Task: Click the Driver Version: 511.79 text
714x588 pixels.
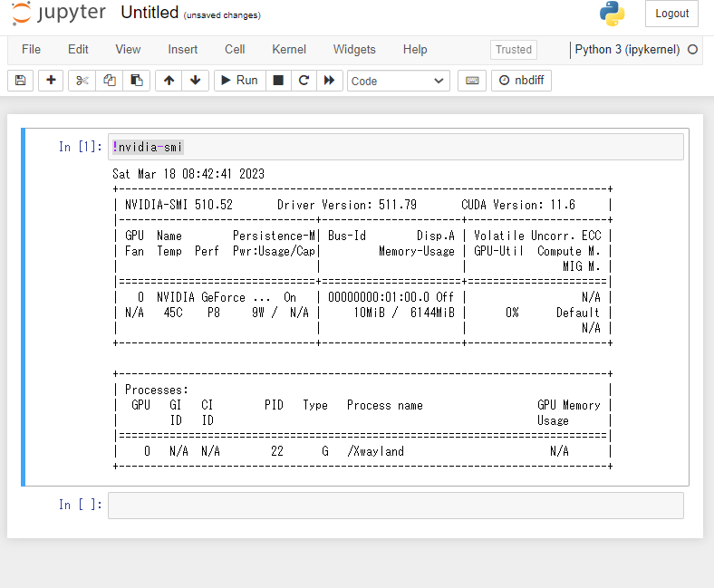Action: click(x=347, y=205)
